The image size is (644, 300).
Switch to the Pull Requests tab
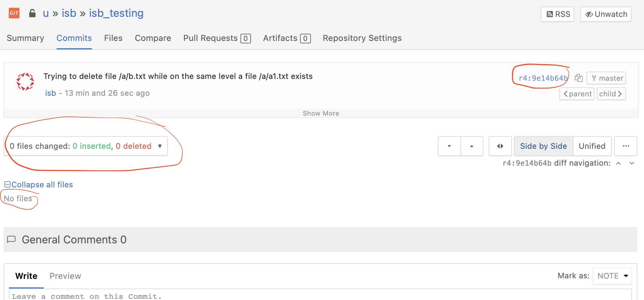pos(217,38)
